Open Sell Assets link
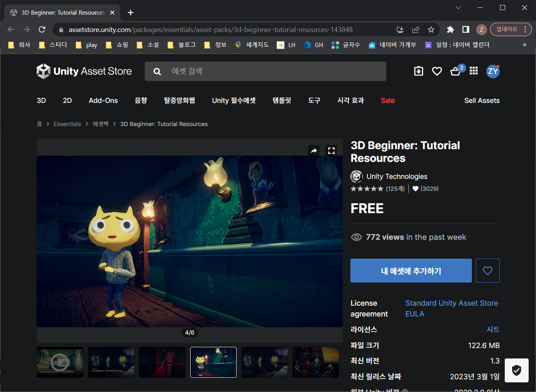Viewport: 536px width, 392px height. (482, 101)
